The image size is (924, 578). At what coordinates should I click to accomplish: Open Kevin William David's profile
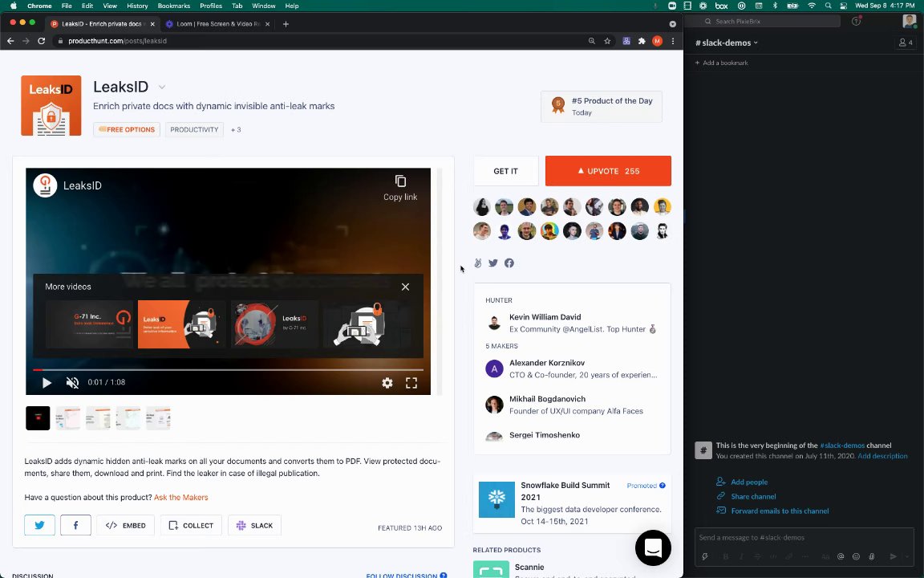click(x=545, y=317)
